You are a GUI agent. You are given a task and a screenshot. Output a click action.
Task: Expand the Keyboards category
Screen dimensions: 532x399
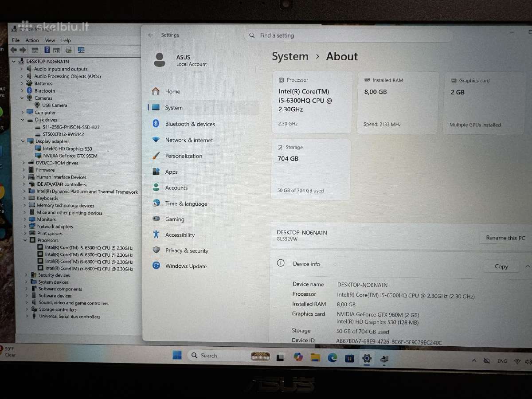pos(24,198)
